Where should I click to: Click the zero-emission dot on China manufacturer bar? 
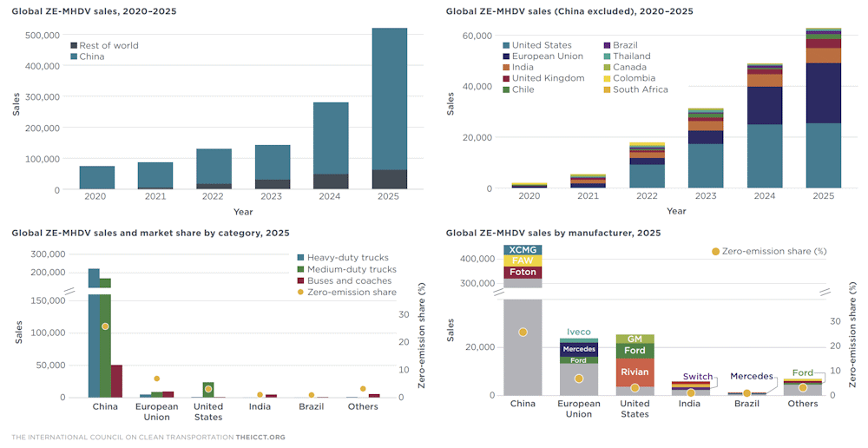[523, 333]
